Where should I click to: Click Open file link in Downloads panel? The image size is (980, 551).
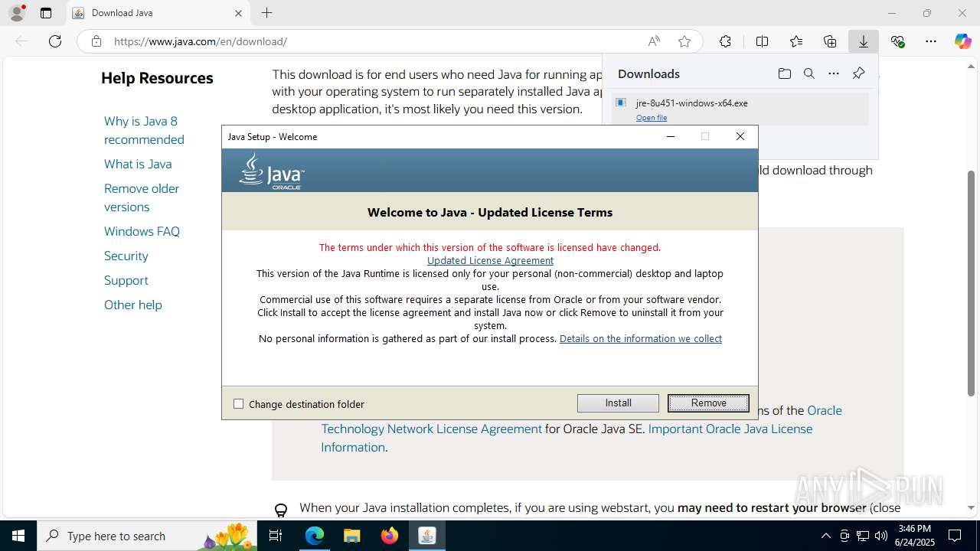(x=652, y=118)
